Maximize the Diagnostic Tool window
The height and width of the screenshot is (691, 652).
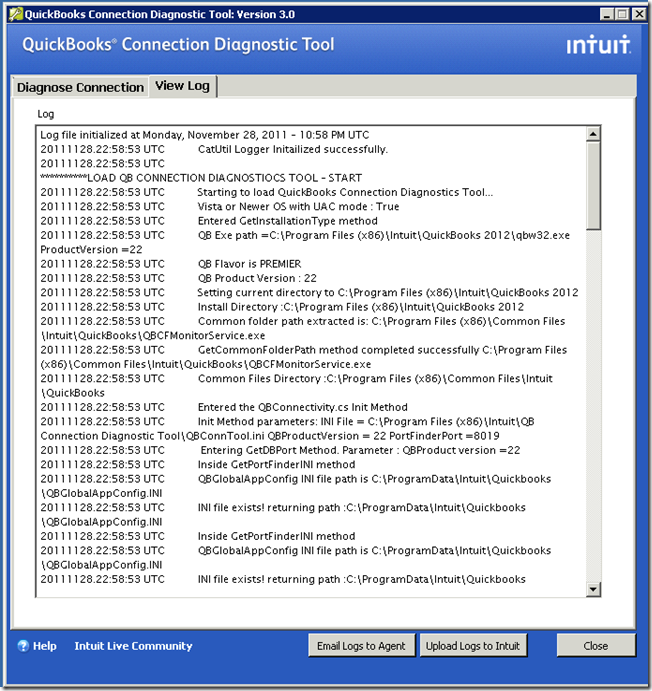pos(622,15)
